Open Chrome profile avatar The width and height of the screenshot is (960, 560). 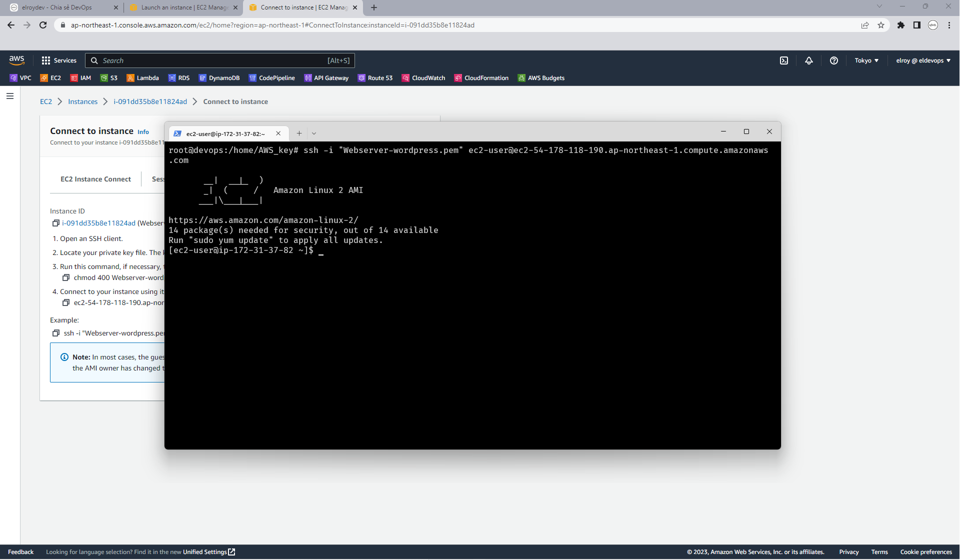coord(933,25)
